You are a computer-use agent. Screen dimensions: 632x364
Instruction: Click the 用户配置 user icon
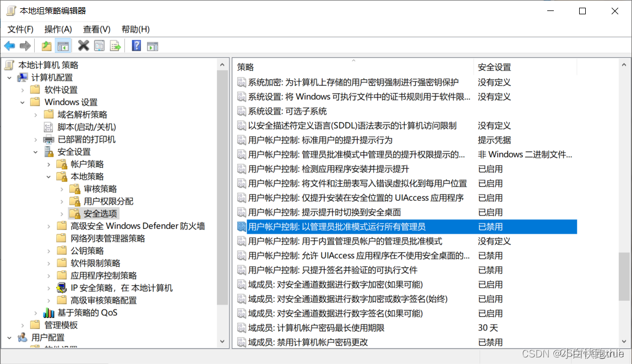[x=23, y=338]
